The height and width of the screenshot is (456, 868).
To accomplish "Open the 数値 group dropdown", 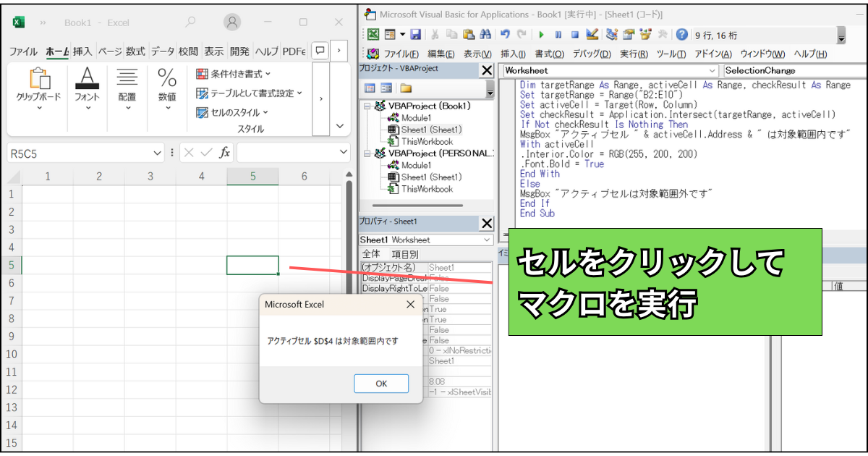I will [167, 109].
